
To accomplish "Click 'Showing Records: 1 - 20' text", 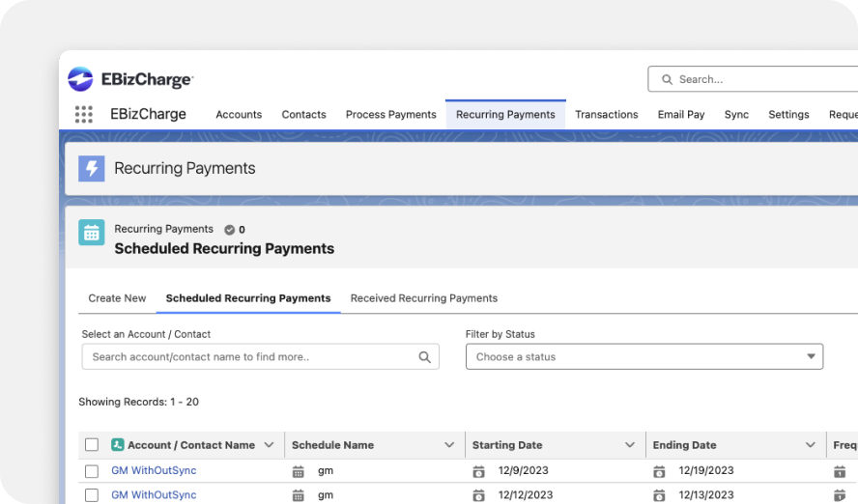I will coord(138,402).
